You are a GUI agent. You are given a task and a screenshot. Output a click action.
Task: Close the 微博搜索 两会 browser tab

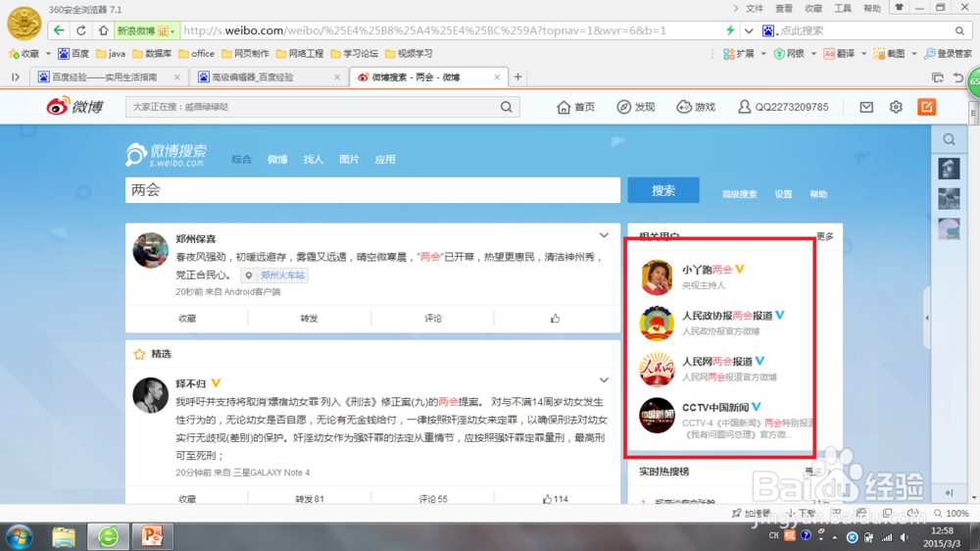tap(497, 76)
